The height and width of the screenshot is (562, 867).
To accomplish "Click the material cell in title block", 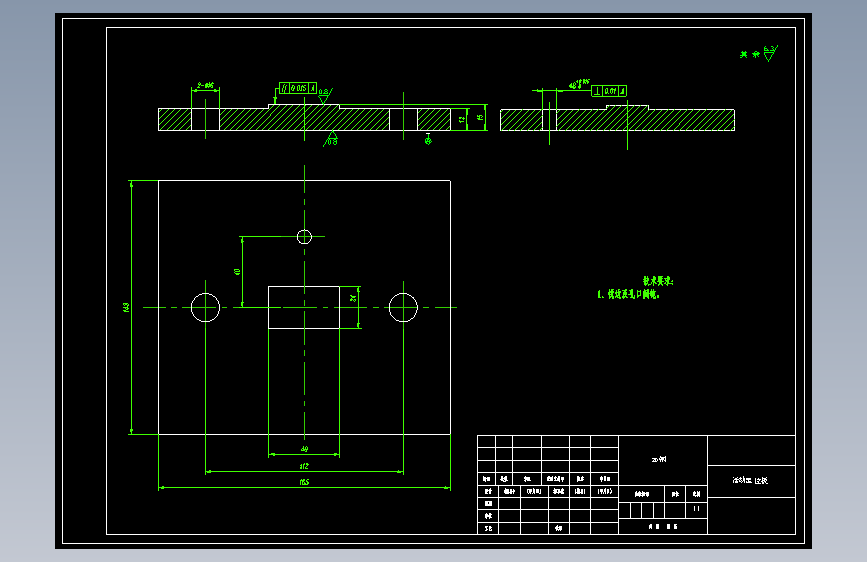I will [662, 459].
